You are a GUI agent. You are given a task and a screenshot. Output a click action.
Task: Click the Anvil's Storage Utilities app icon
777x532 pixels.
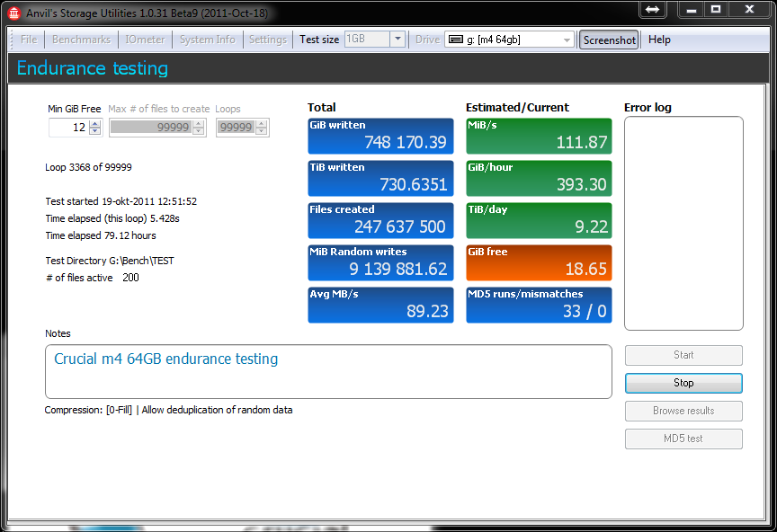click(13, 13)
